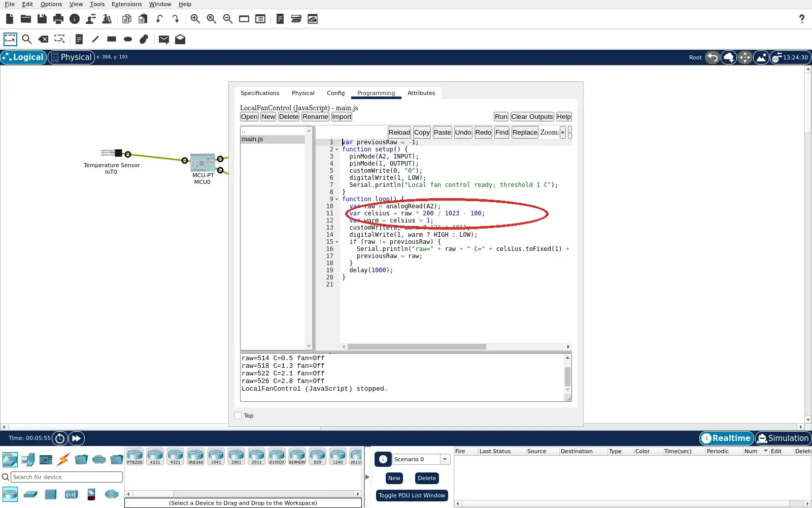Select the Add Complex PDU open envelope icon
Screen dimensions: 812x508
180,39
